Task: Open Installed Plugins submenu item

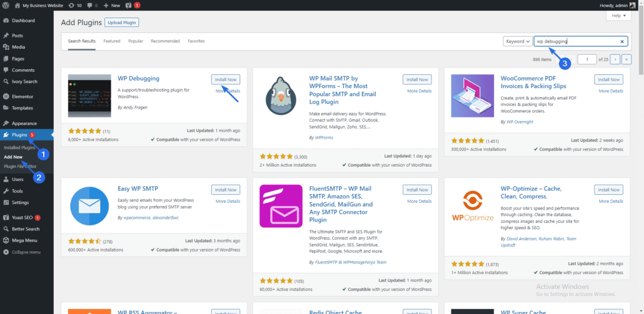Action: pos(19,147)
